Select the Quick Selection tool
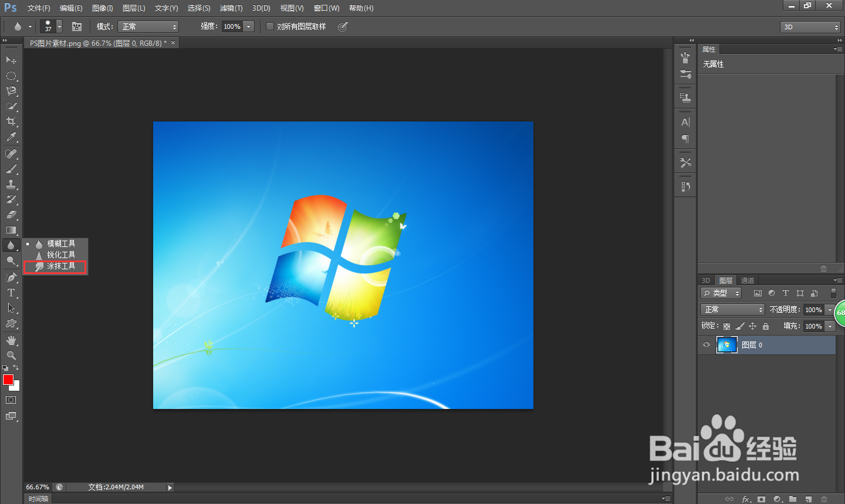Screen dimensions: 845x504 11,106
